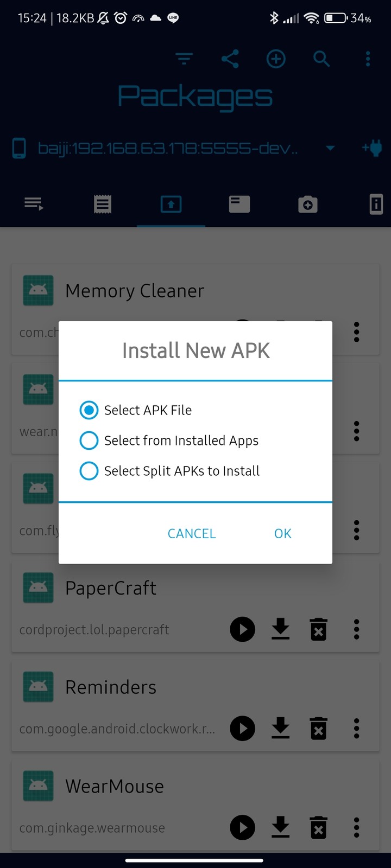Click the add circle plus icon
The image size is (391, 868).
tap(276, 59)
